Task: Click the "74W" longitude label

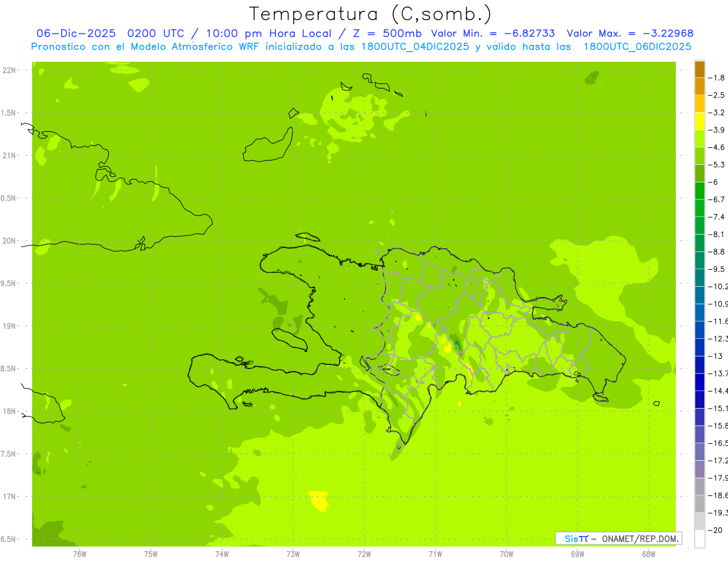Action: (222, 554)
